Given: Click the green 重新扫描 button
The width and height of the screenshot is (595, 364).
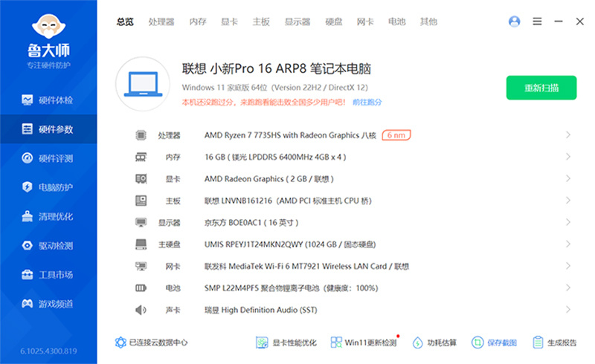Looking at the screenshot, I should (541, 88).
